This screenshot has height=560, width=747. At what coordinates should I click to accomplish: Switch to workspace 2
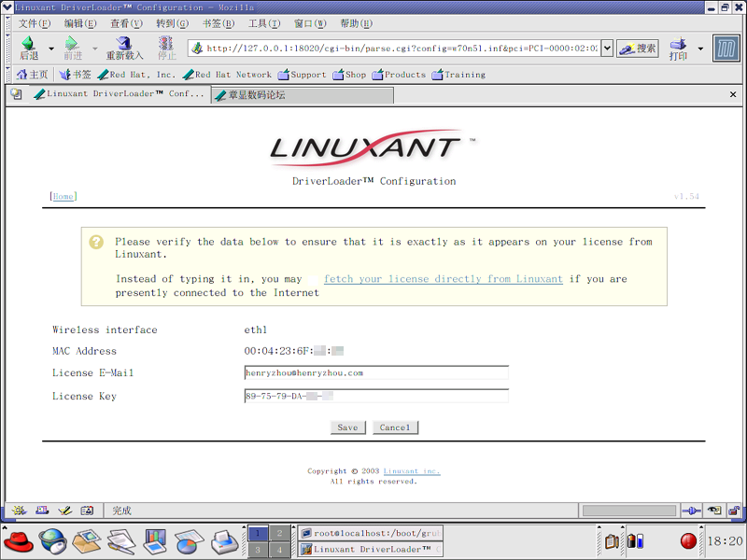coord(279,533)
